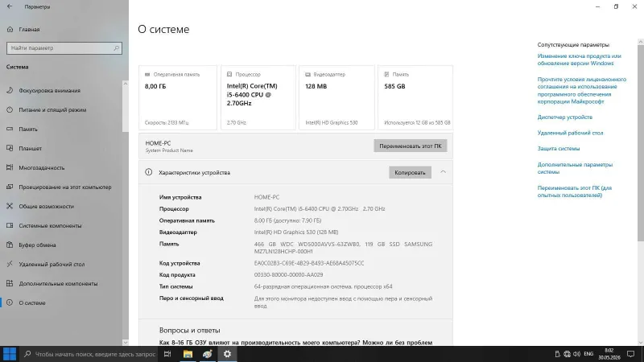
Task: Click the taskbar search box
Action: click(x=89, y=354)
